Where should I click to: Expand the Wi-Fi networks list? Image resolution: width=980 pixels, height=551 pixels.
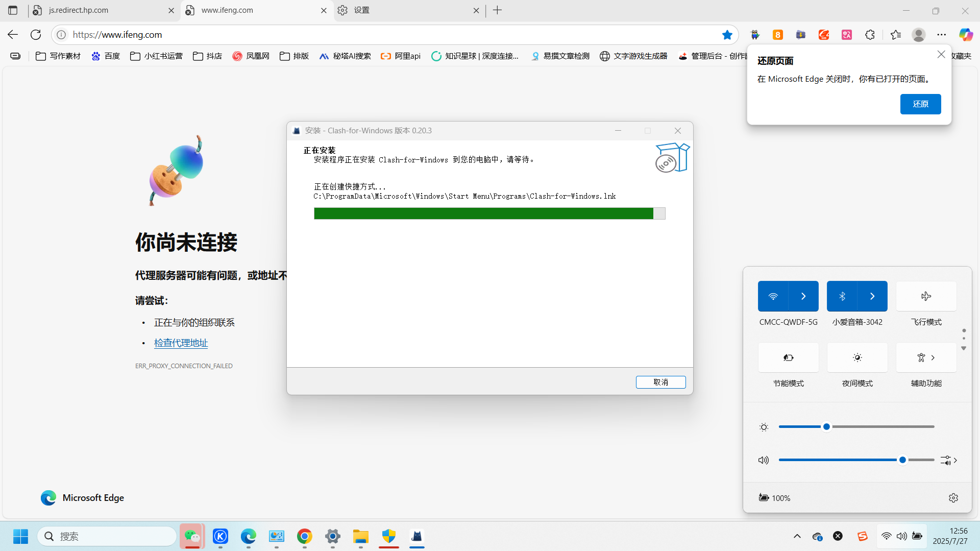click(x=803, y=296)
